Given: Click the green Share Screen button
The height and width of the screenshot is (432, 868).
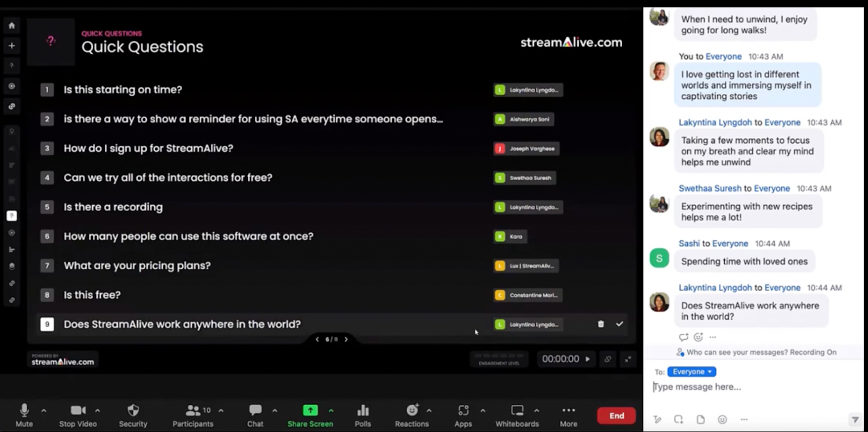Looking at the screenshot, I should point(310,415).
